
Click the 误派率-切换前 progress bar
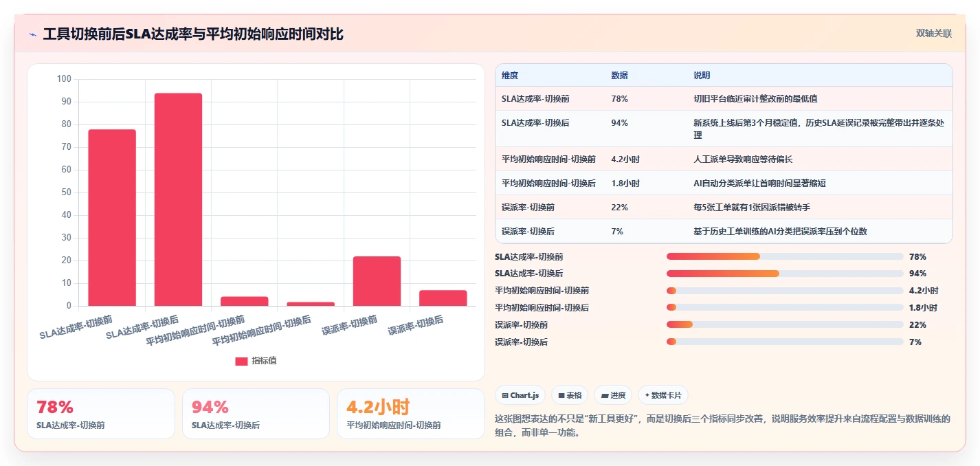[x=785, y=324]
